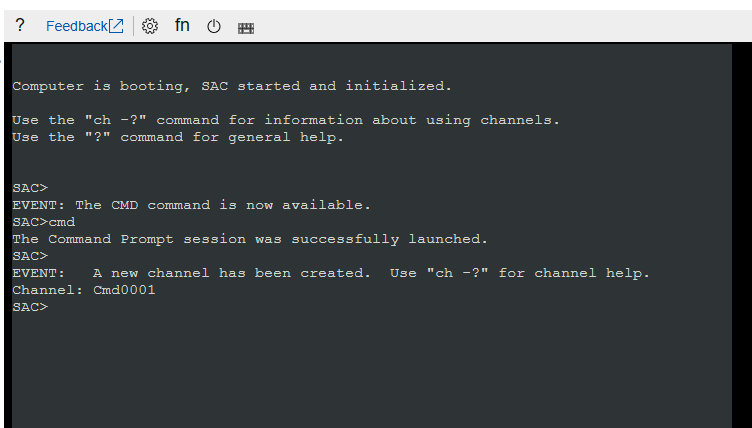
Task: Click the typed "cmd" command text
Action: pos(62,222)
